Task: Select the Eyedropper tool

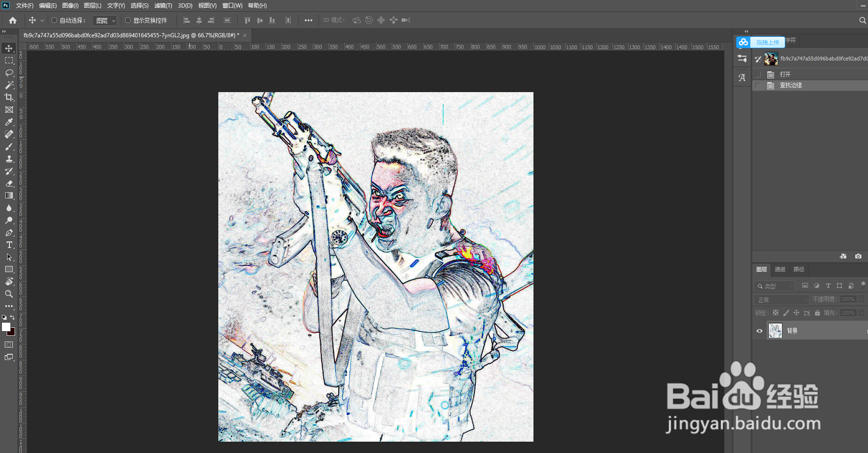Action: coord(9,122)
